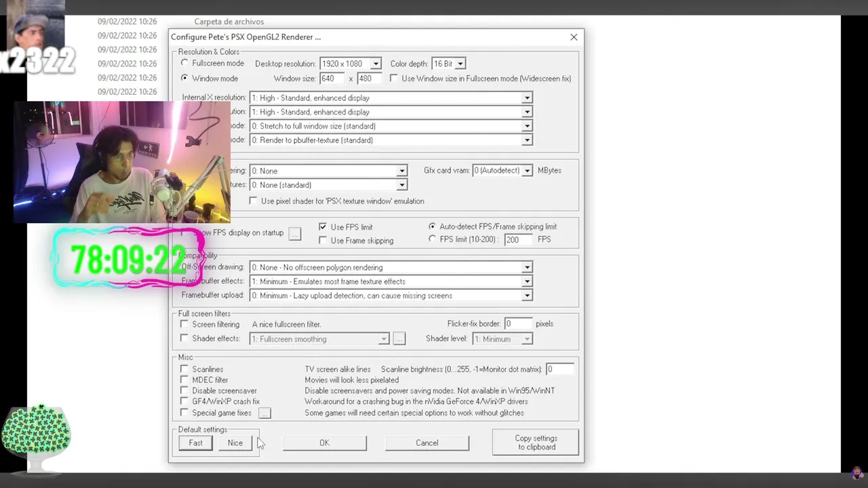The image size is (868, 488).
Task: Open Shader level Minimum dropdown
Action: 502,339
